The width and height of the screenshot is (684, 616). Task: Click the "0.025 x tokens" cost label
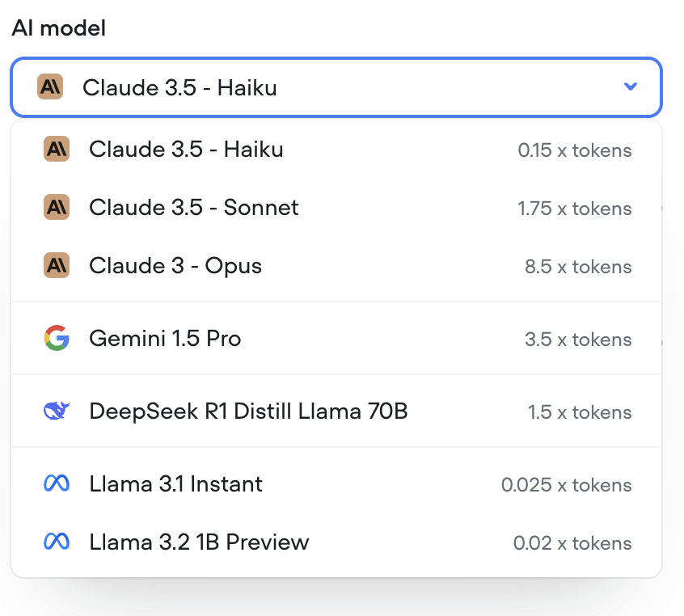(566, 485)
